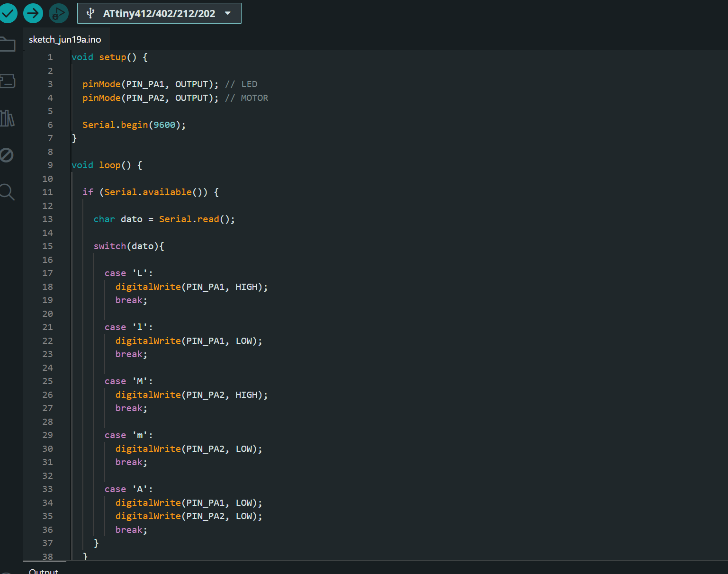Click the 'break;' statement on line 23
728x574 pixels.
[132, 354]
